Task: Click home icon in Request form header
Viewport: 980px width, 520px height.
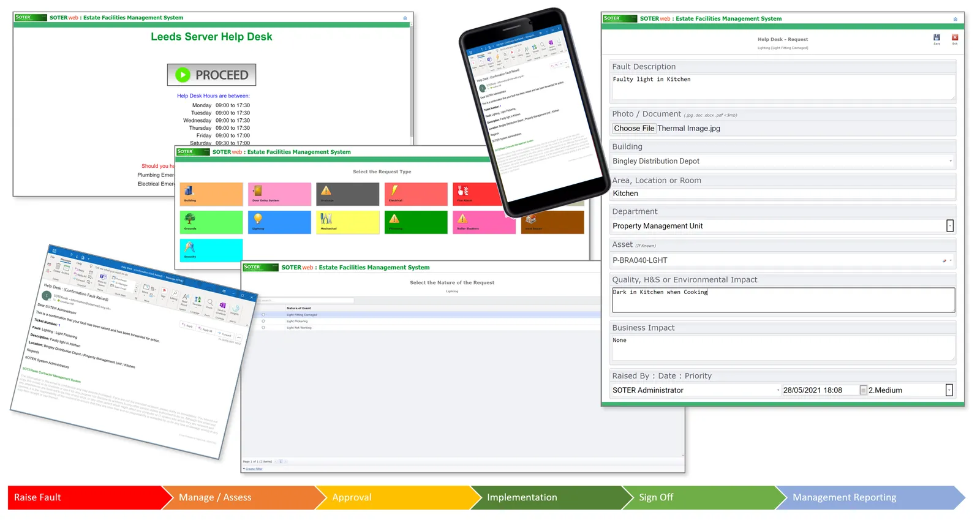Action: pyautogui.click(x=955, y=19)
